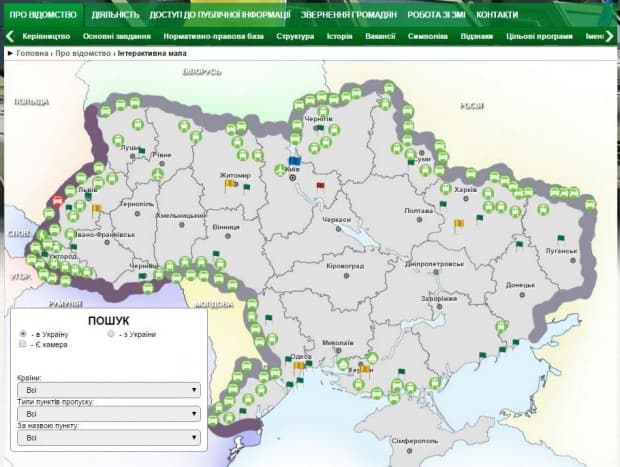Click the airplane icon west of Kyiv
This screenshot has height=467, width=620.
pyautogui.click(x=279, y=169)
